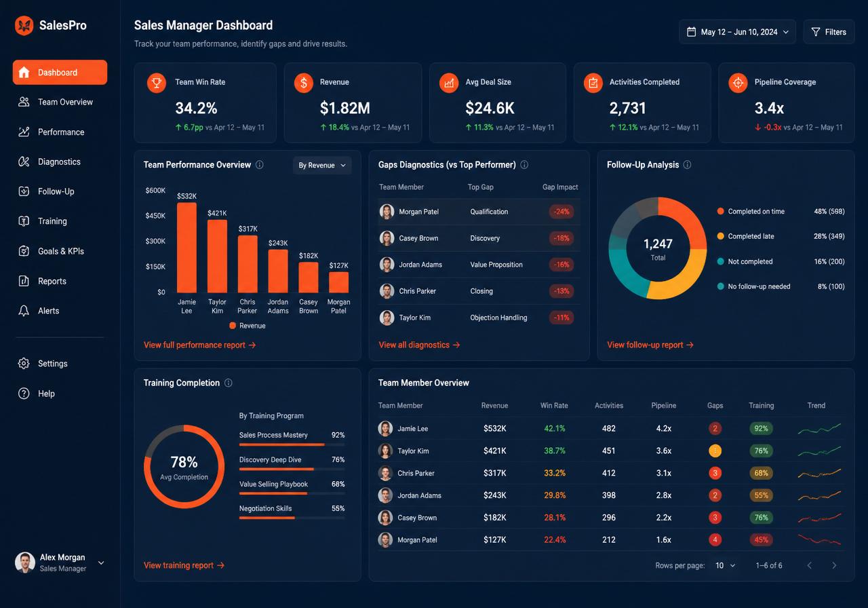Open Team Overview in sidebar

tap(60, 102)
